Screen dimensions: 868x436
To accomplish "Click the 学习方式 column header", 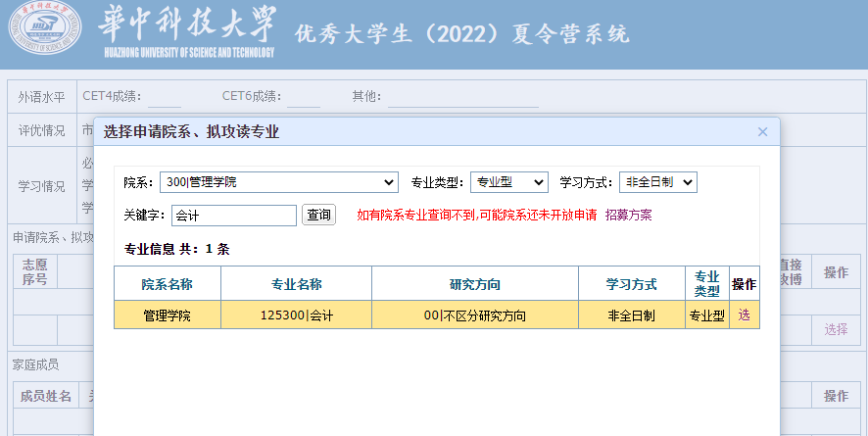I will [x=632, y=284].
